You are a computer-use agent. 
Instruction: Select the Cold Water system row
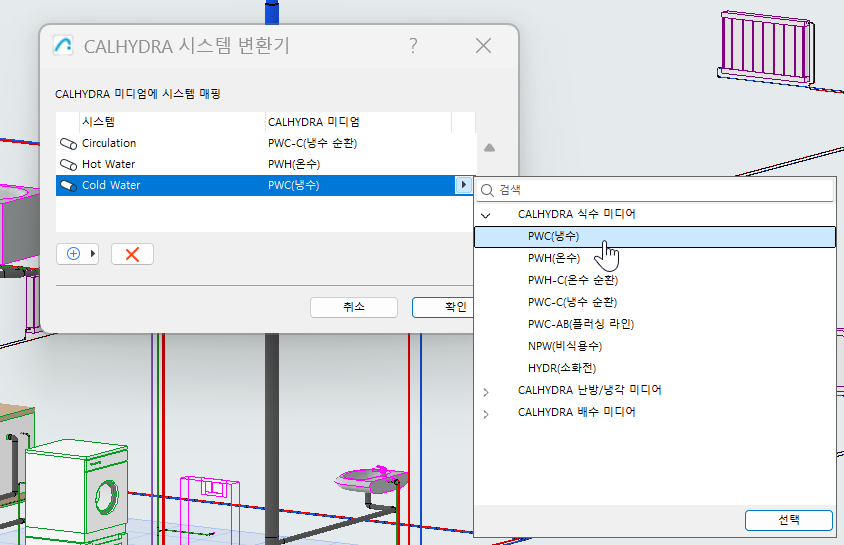tap(266, 186)
